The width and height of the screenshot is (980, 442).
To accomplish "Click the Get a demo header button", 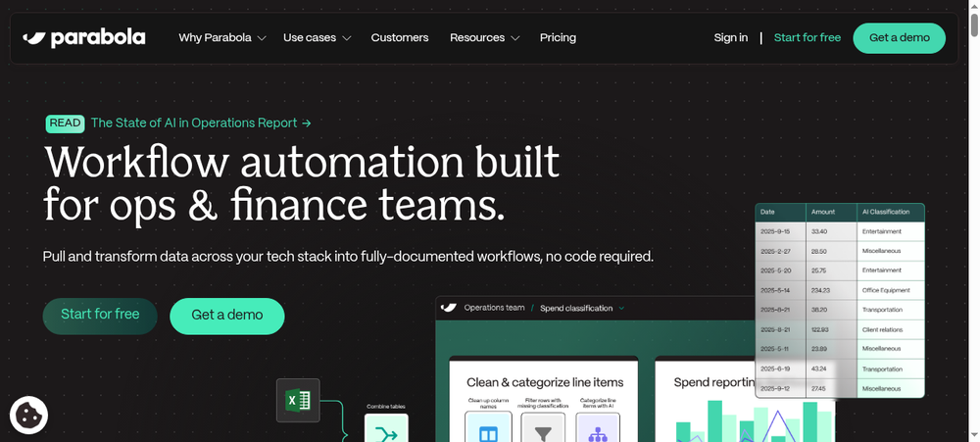I will point(900,38).
